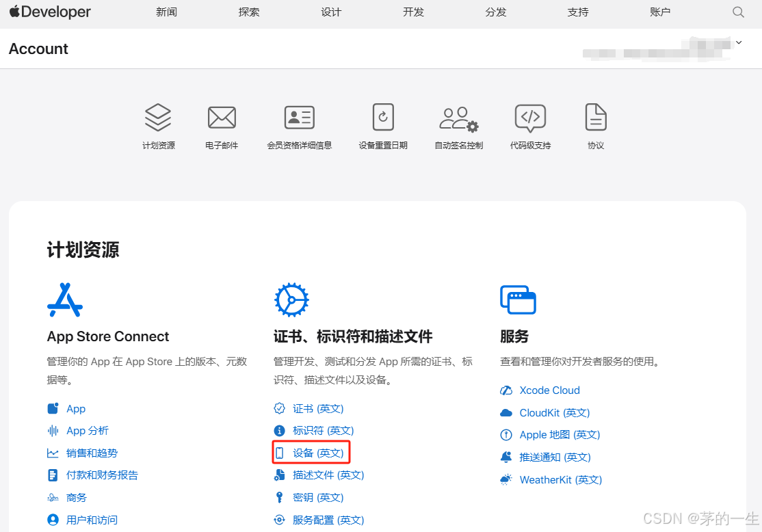762x532 pixels.
Task: Click the 证书 checkmark seal icon
Action: [x=280, y=409]
